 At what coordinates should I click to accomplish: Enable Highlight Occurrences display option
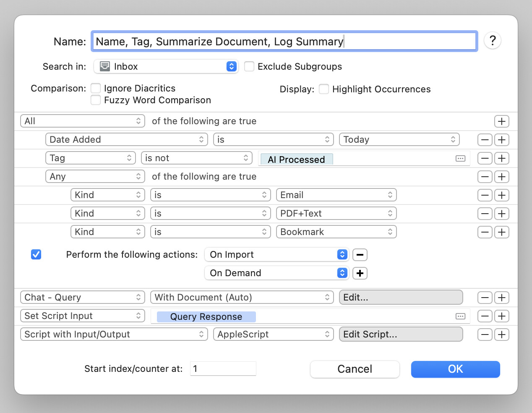[324, 89]
